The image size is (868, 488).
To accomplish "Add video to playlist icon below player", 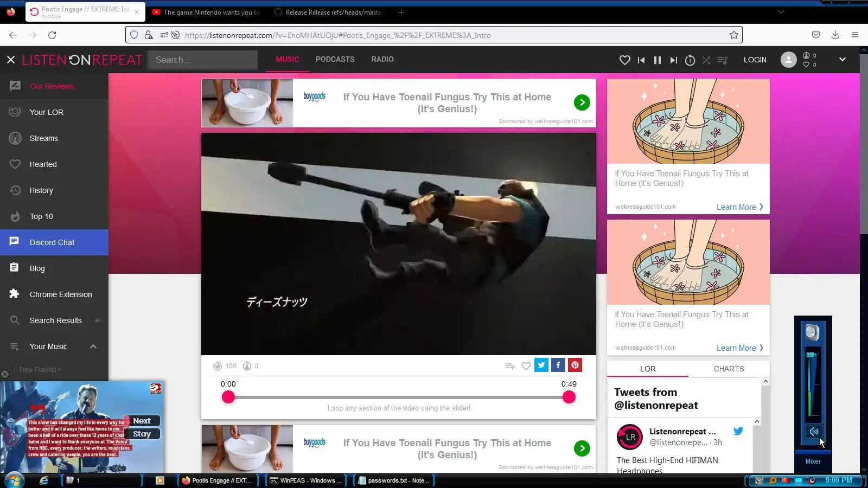I will click(510, 366).
